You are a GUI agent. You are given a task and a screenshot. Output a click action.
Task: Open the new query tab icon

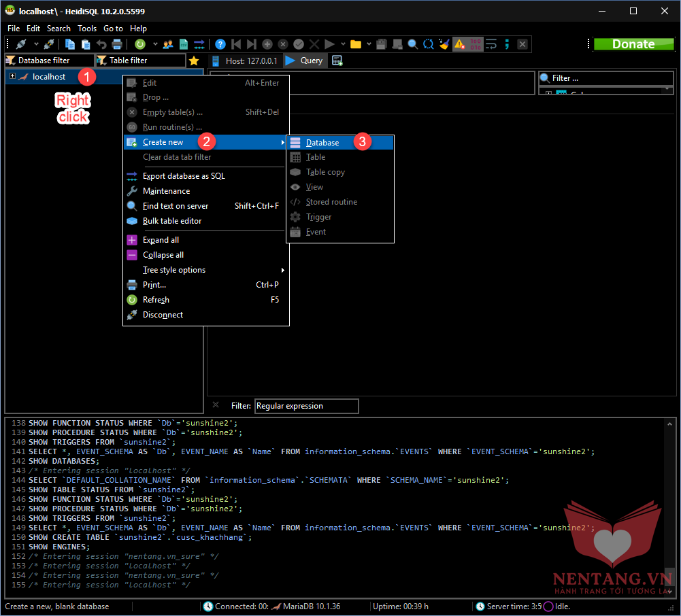pyautogui.click(x=337, y=61)
